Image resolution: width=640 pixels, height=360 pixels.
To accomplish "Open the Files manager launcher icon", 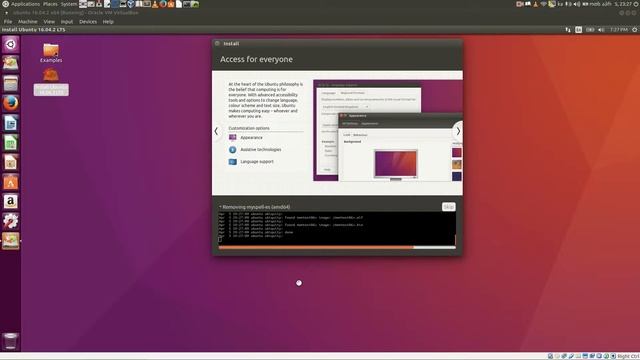I will pos(11,83).
